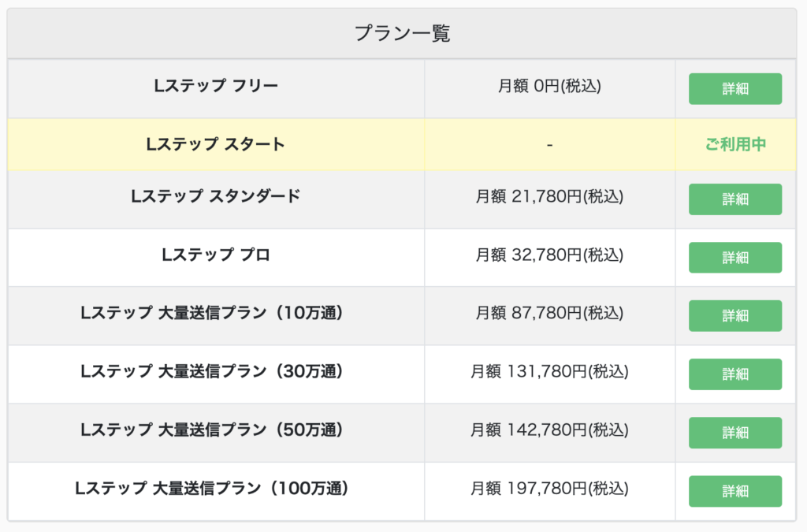
Task: Click the ご利用中 status label
Action: 735,145
